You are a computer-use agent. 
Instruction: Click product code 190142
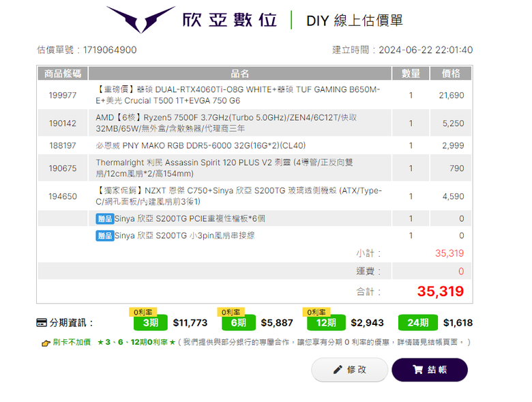tap(63, 124)
